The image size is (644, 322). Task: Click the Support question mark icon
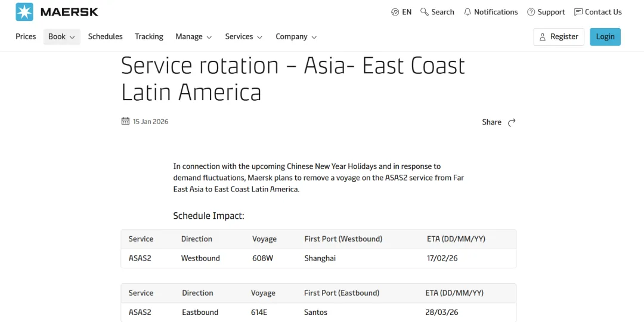coord(531,12)
